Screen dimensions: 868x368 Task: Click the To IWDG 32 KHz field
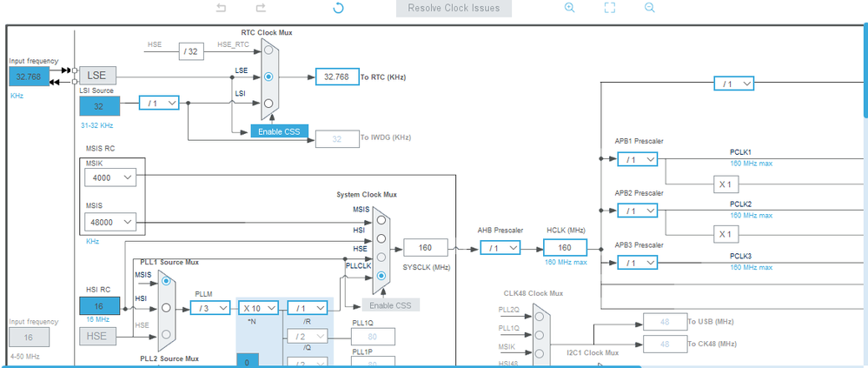(x=337, y=138)
